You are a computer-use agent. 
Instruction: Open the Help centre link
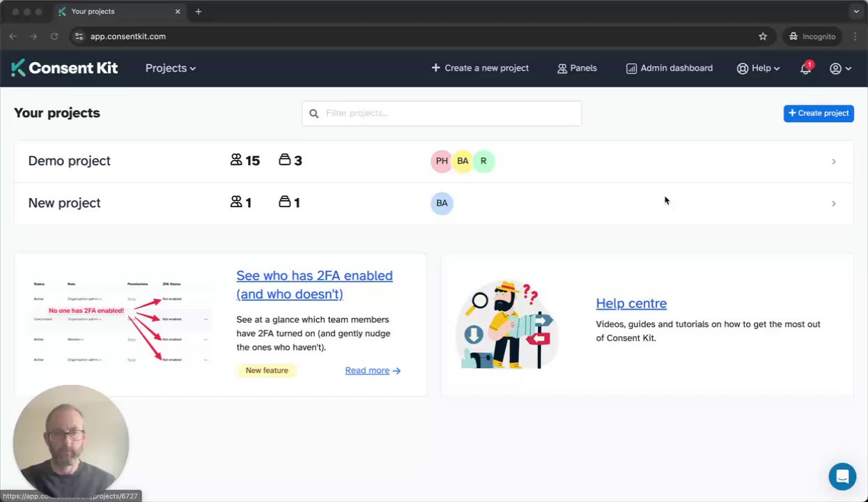[631, 303]
